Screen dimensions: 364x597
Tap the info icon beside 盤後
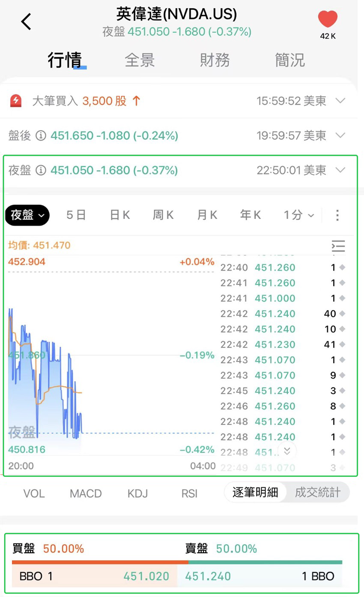point(41,136)
